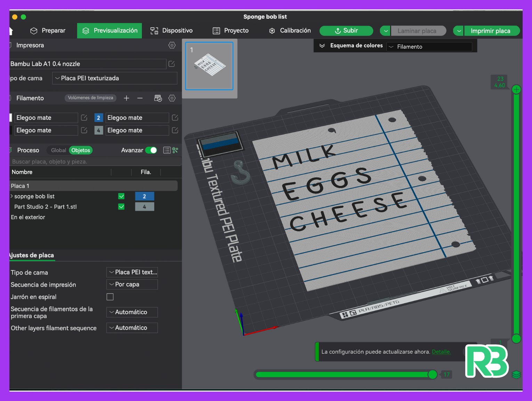Screen dimensions: 532x401
Task: Enable the Jarrón en espiral checkbox
Action: point(110,297)
